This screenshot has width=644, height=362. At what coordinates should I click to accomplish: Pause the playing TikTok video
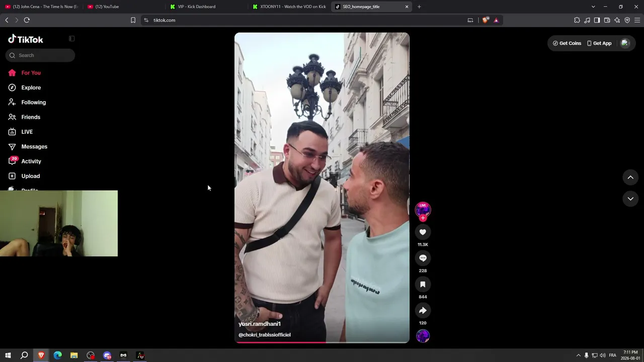322,188
